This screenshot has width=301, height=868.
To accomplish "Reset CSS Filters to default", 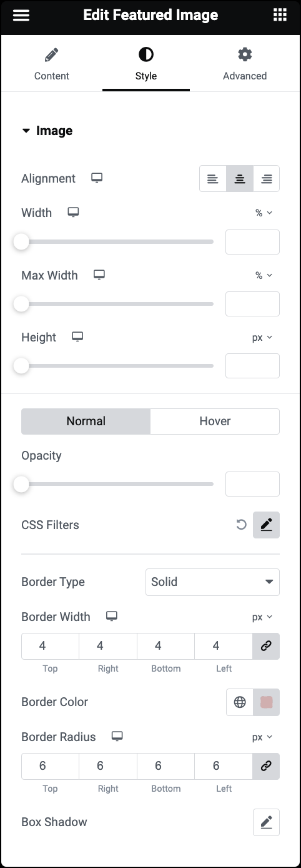I will click(241, 525).
